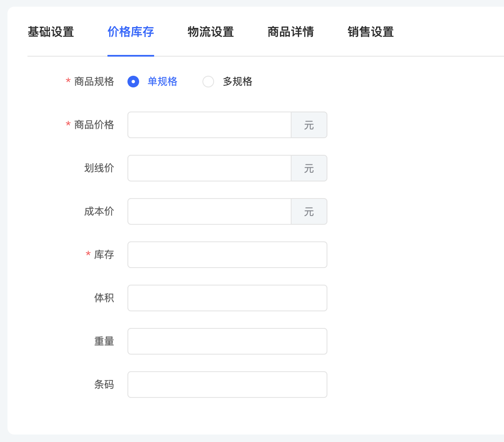Focus the 库存 input box
Screen dimensions: 504x442
[x=227, y=255]
